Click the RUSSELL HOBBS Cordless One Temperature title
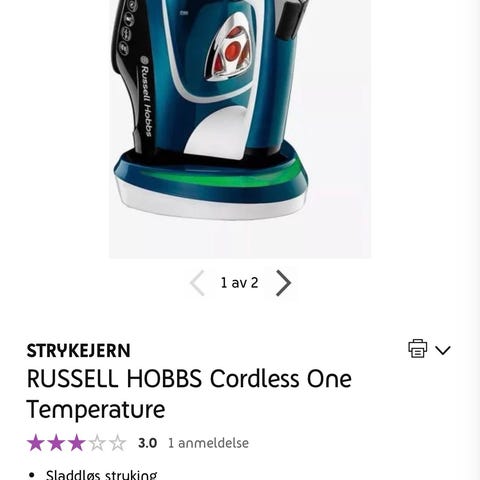Viewport: 480px width, 480px height. pyautogui.click(x=189, y=394)
